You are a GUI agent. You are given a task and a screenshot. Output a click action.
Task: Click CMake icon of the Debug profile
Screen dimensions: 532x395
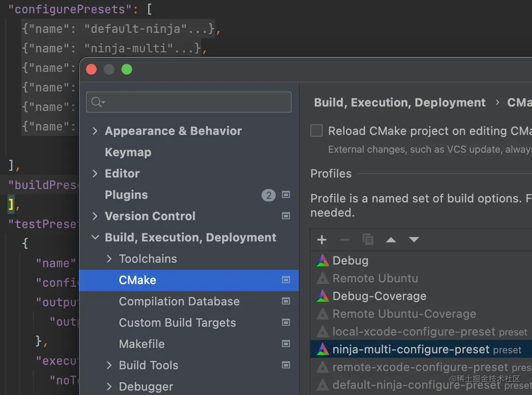point(323,261)
